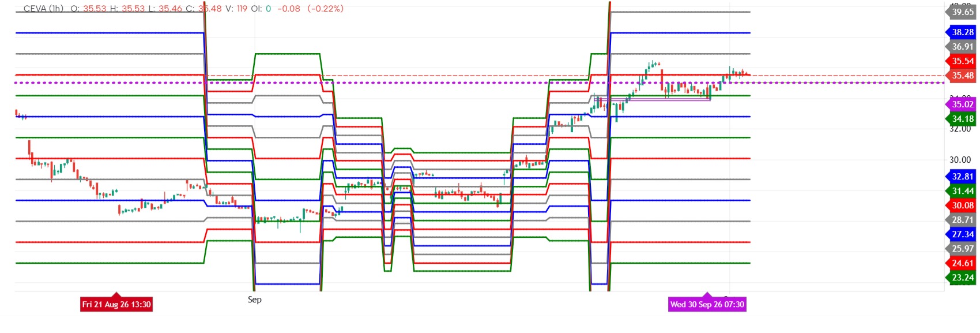This screenshot has height=333, width=980.
Task: Click the open interest readout OI: 0
Action: pos(261,9)
